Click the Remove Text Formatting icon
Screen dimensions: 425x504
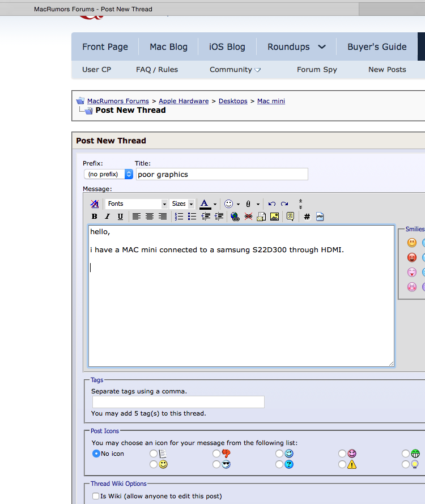95,204
